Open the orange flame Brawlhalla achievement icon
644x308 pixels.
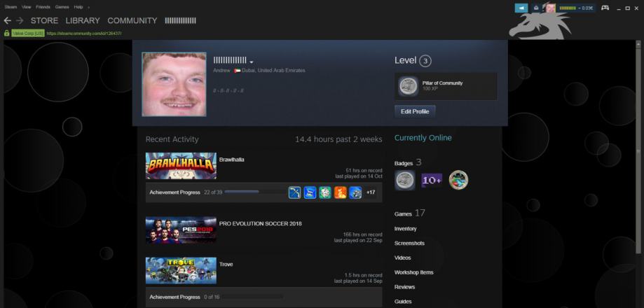tap(340, 192)
